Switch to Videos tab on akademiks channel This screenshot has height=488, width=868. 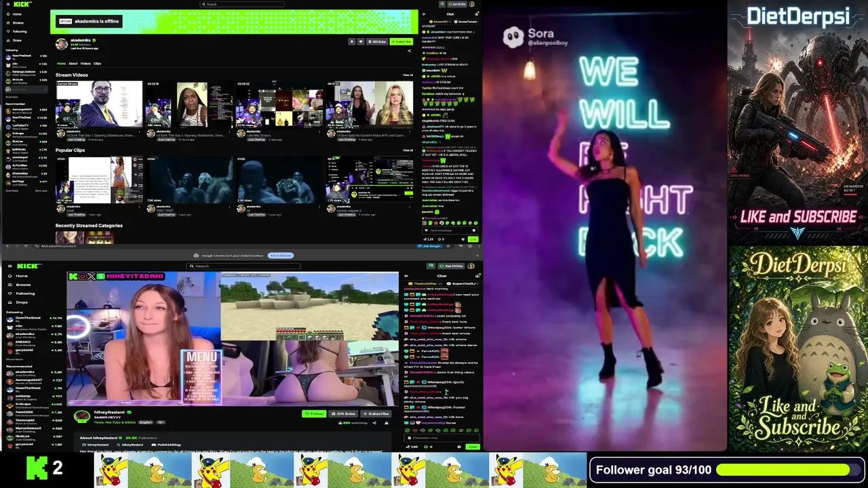[x=85, y=64]
